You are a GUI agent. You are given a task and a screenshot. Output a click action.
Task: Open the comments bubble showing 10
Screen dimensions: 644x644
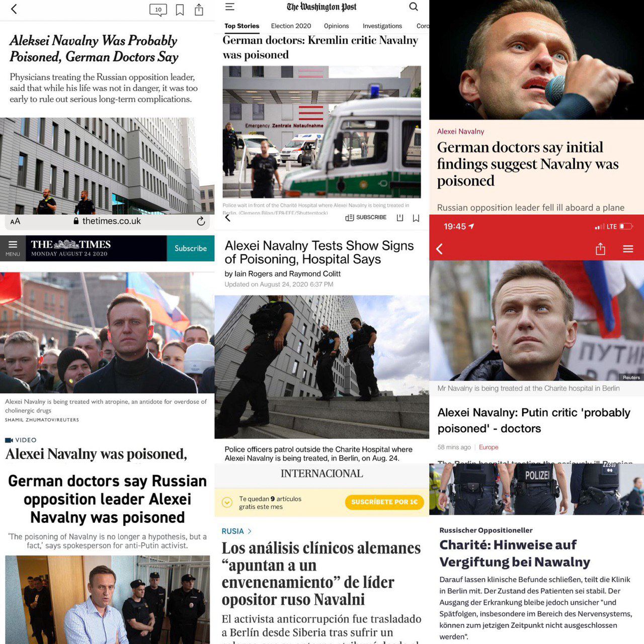[158, 10]
